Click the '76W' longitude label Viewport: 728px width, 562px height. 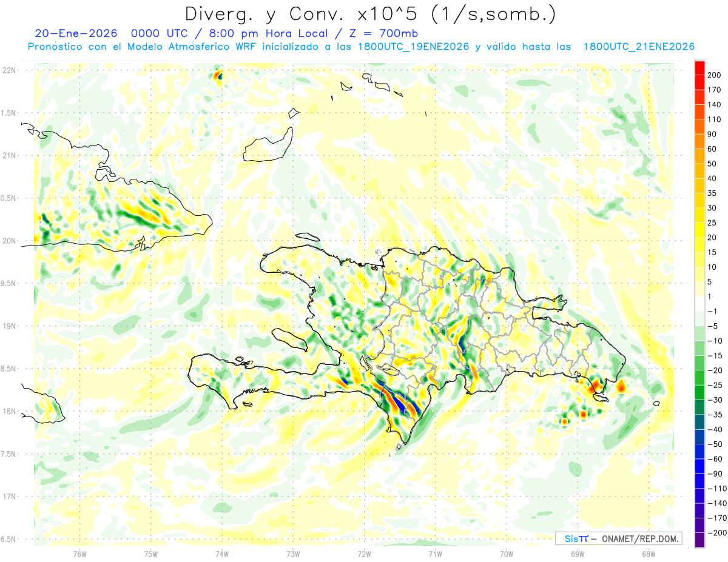[x=79, y=554]
